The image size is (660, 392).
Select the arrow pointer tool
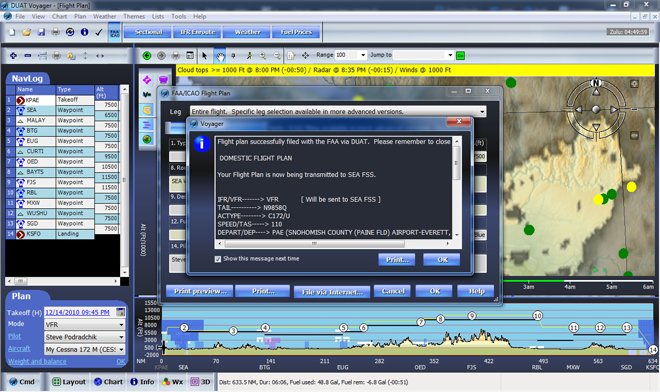[205, 56]
